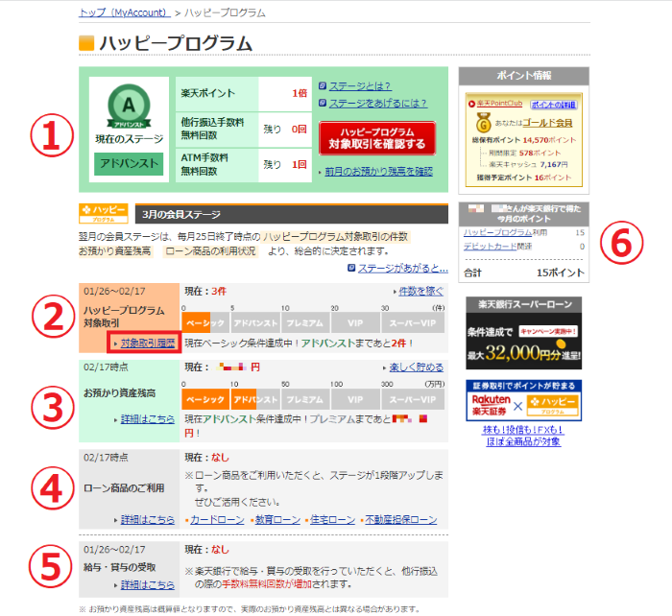672x616 pixels.
Task: Click the アドバンスト segment of the 対象取引 stage bar
Action: click(255, 323)
